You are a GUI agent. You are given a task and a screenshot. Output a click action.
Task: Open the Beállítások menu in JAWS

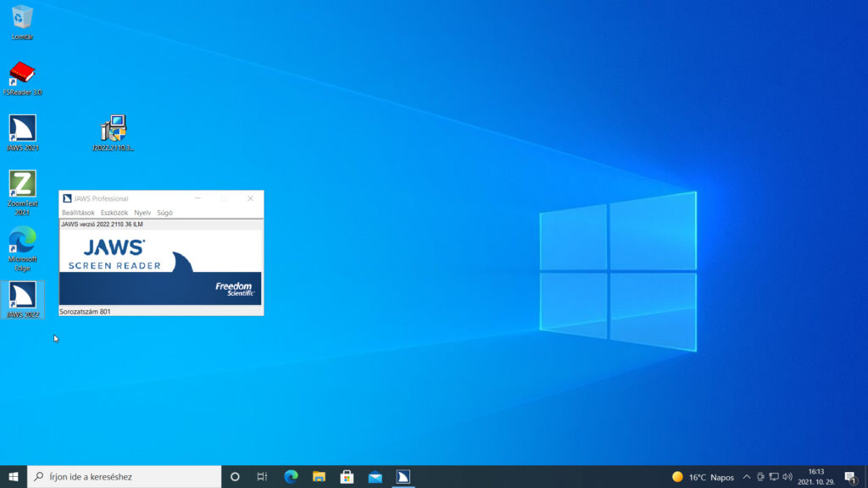(78, 213)
